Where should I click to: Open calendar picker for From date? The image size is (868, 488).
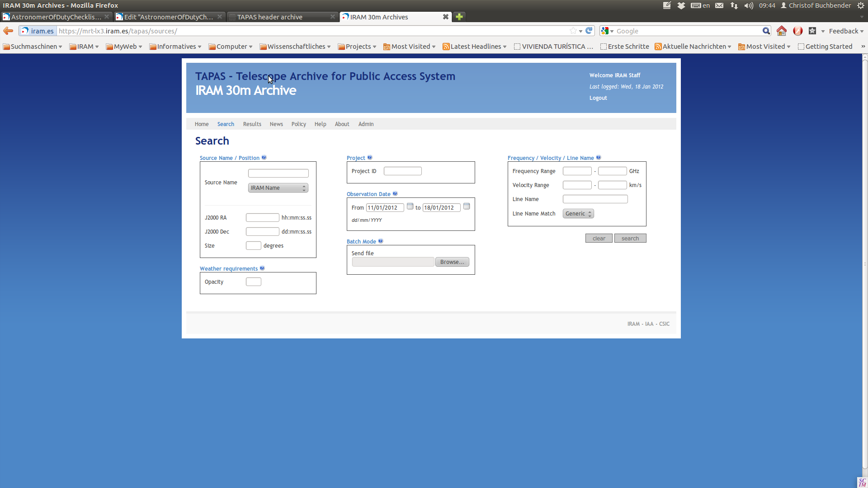coord(410,206)
